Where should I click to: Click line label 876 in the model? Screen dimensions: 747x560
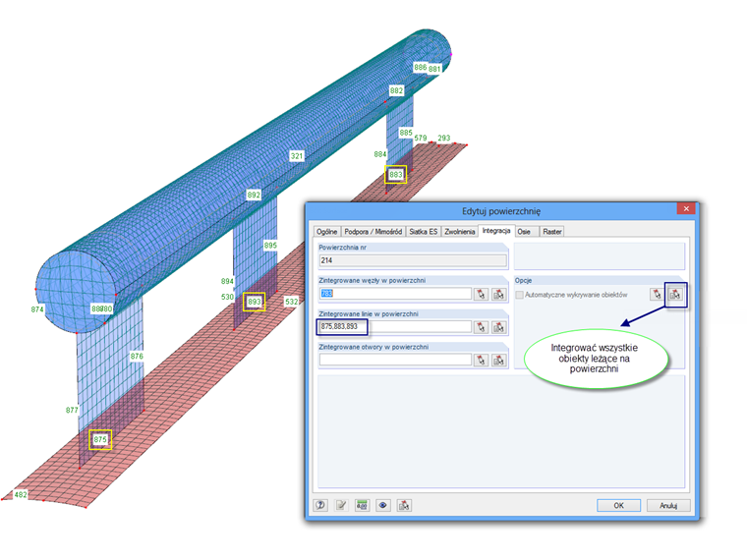(x=137, y=356)
